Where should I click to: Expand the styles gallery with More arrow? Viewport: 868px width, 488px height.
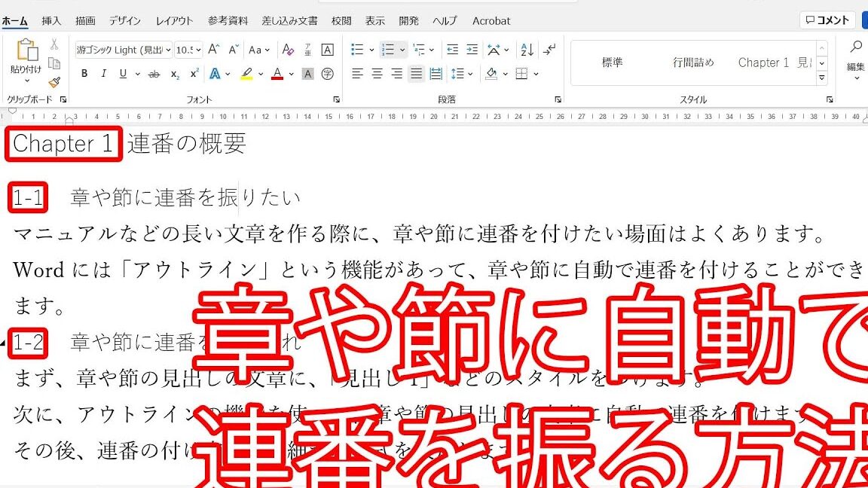(x=822, y=78)
